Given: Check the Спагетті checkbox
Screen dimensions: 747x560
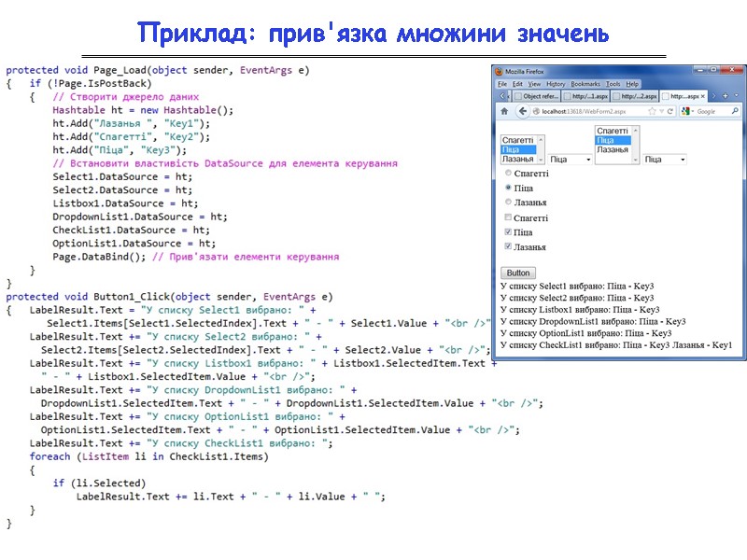Looking at the screenshot, I should pyautogui.click(x=508, y=217).
